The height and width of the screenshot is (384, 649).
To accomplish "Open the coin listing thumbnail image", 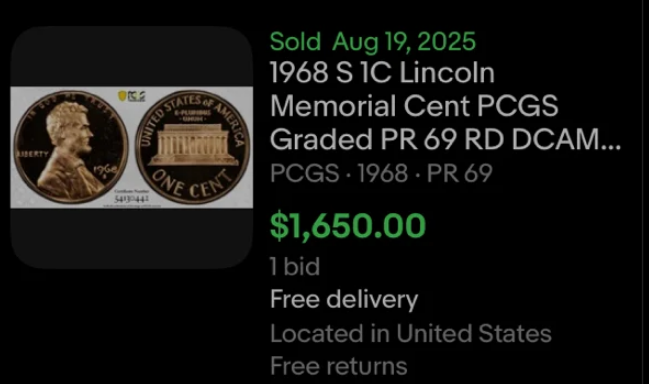I will point(132,147).
